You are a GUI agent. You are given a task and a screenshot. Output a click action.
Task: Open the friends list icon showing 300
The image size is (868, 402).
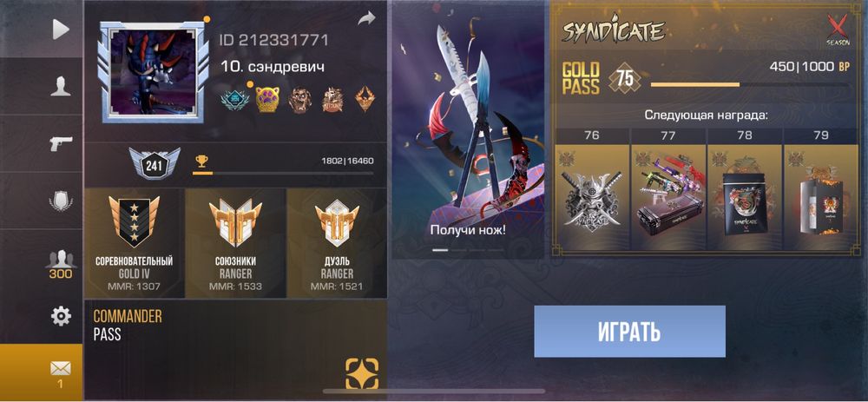[x=61, y=264]
